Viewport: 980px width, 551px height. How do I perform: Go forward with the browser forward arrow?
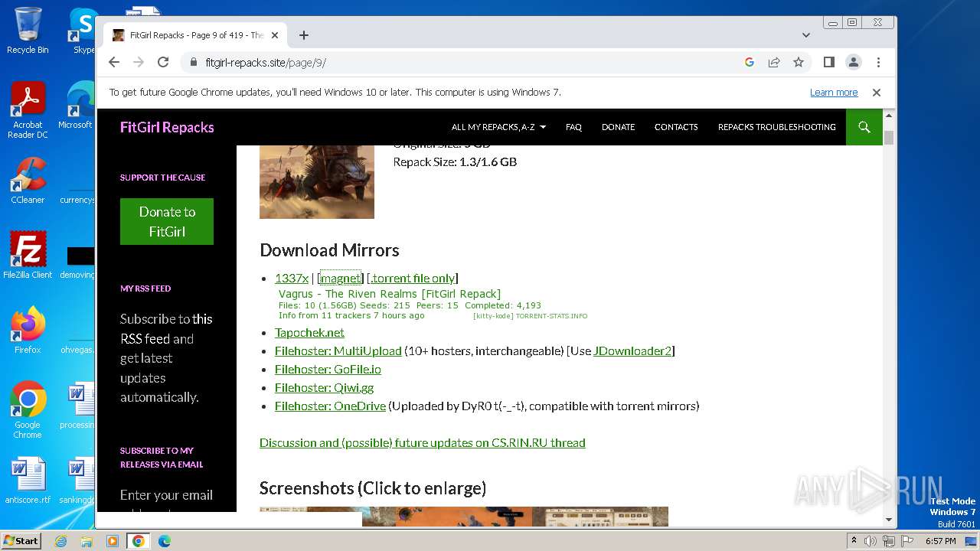pyautogui.click(x=139, y=62)
